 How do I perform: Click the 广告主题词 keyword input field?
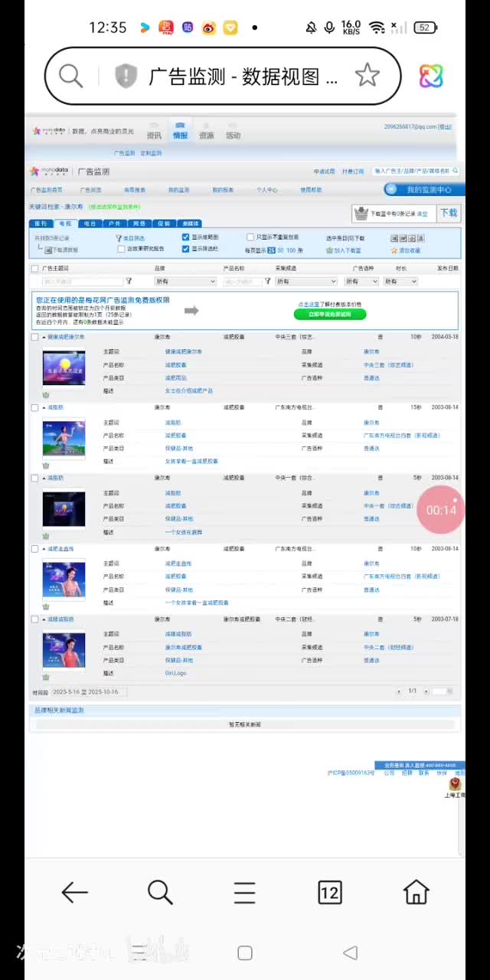tap(83, 282)
